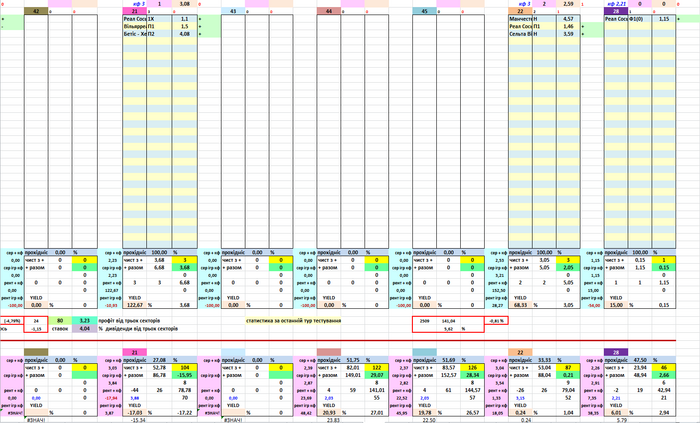Select the bet type cell Ф1(0)

click(640, 19)
